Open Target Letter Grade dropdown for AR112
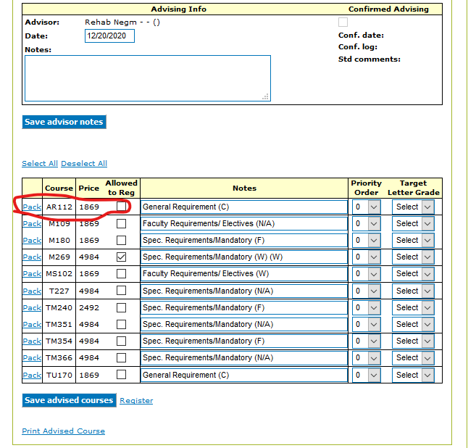Screen dimensions: 476x448 [x=413, y=207]
